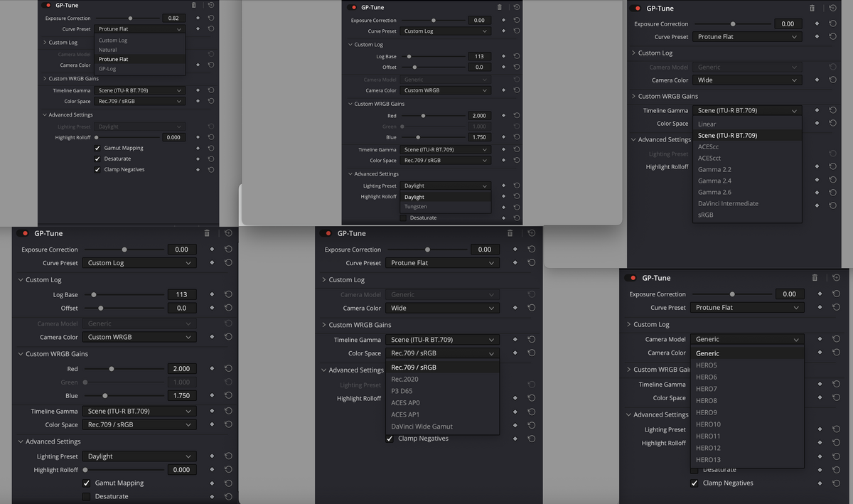The width and height of the screenshot is (853, 504).
Task: Reset Curve Preset in panel showing ACEScct option
Action: coord(832,36)
